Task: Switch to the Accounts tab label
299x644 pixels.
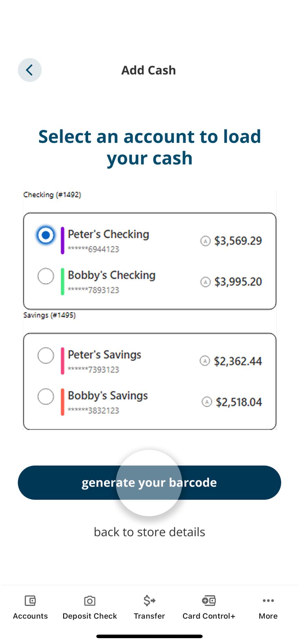Action: click(30, 616)
